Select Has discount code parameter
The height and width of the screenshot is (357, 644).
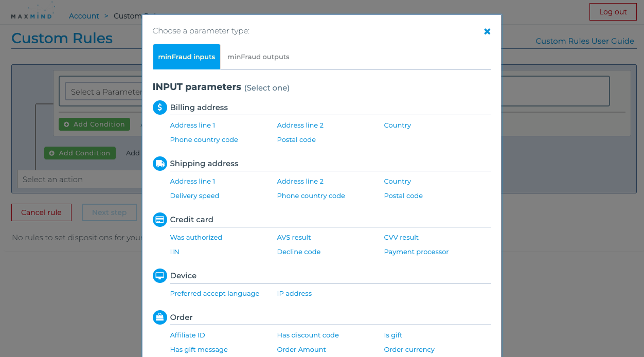(x=308, y=335)
